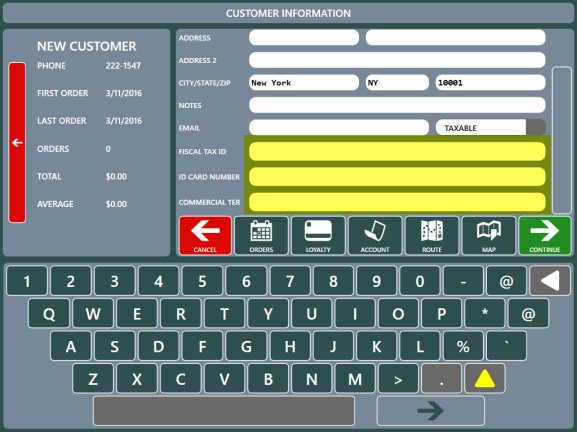Select the Route map icon
577x432 pixels.
(x=432, y=236)
